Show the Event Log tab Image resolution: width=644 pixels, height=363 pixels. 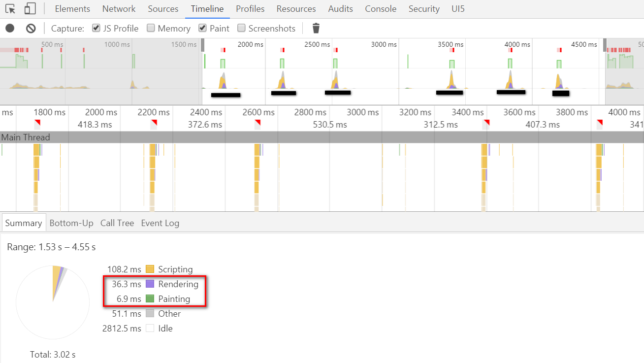[160, 223]
